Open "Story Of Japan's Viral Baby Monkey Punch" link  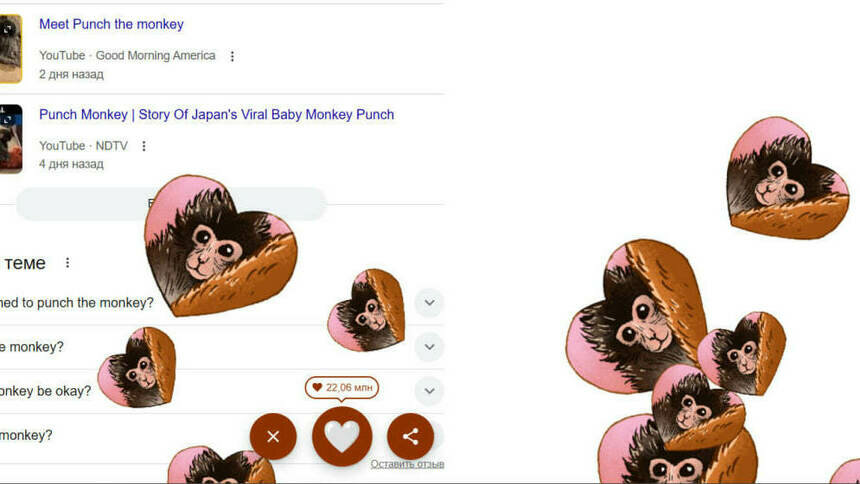pos(216,114)
